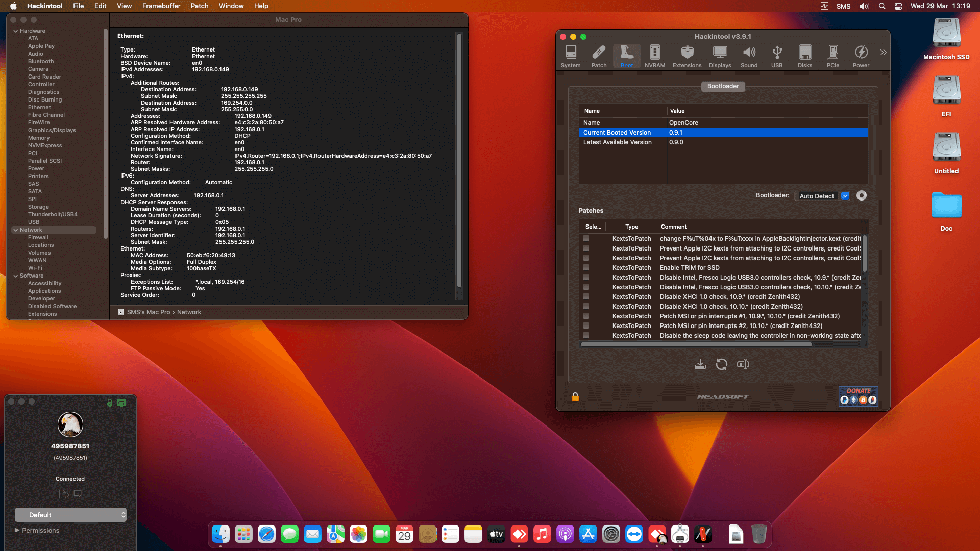Check Patch MSI pin interrupts #2 checkbox
Screen dimensions: 980x551
[586, 326]
